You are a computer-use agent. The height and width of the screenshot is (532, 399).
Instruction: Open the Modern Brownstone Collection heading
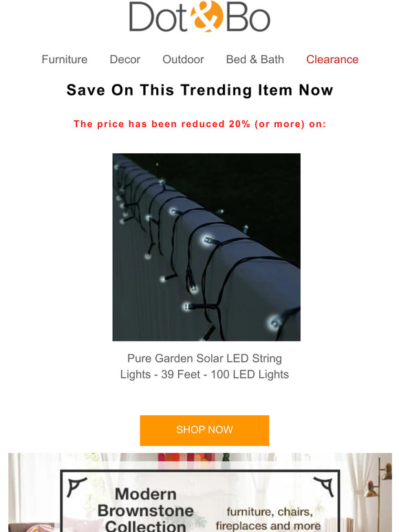click(x=146, y=509)
